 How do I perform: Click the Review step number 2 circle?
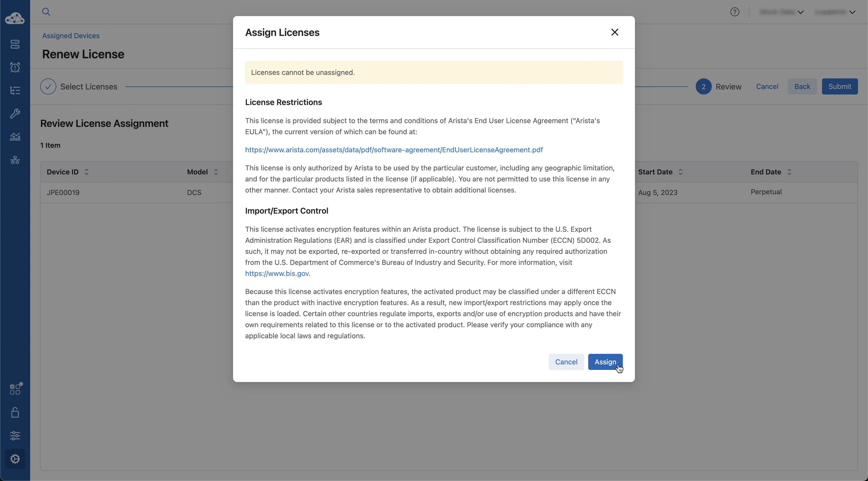tap(703, 87)
